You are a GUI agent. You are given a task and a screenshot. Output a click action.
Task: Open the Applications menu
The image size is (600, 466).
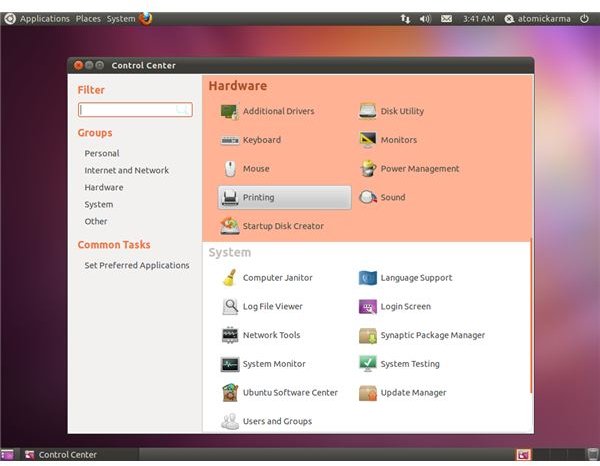45,19
